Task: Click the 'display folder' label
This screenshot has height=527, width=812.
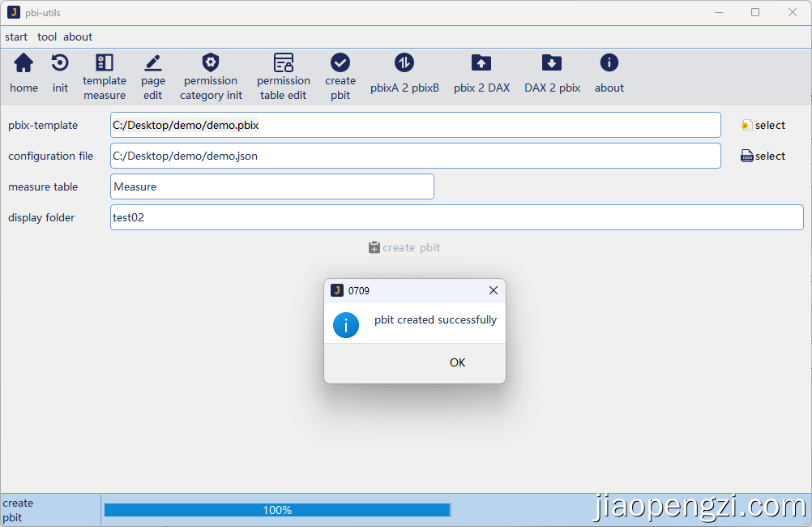Action: tap(41, 217)
